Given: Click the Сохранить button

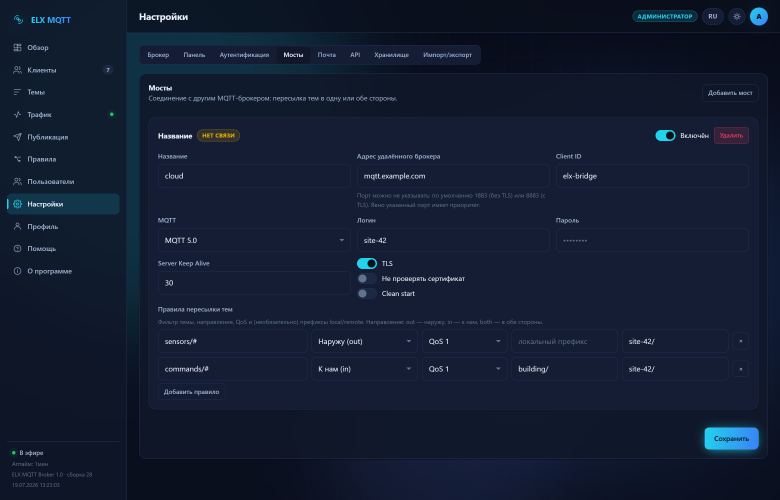Looking at the screenshot, I should (x=731, y=438).
